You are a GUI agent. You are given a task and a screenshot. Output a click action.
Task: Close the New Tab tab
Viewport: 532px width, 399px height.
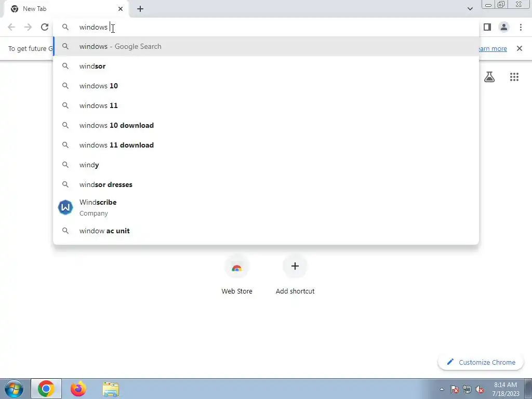pyautogui.click(x=121, y=9)
